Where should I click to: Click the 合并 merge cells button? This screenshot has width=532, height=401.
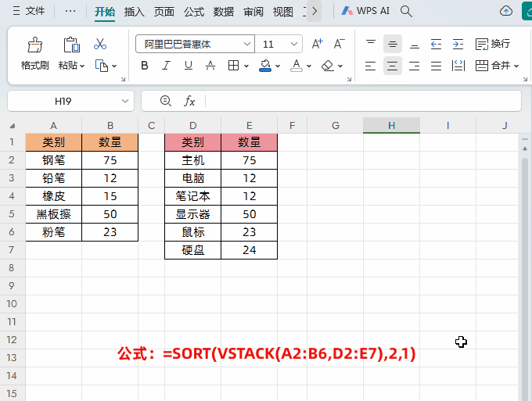[x=493, y=66]
